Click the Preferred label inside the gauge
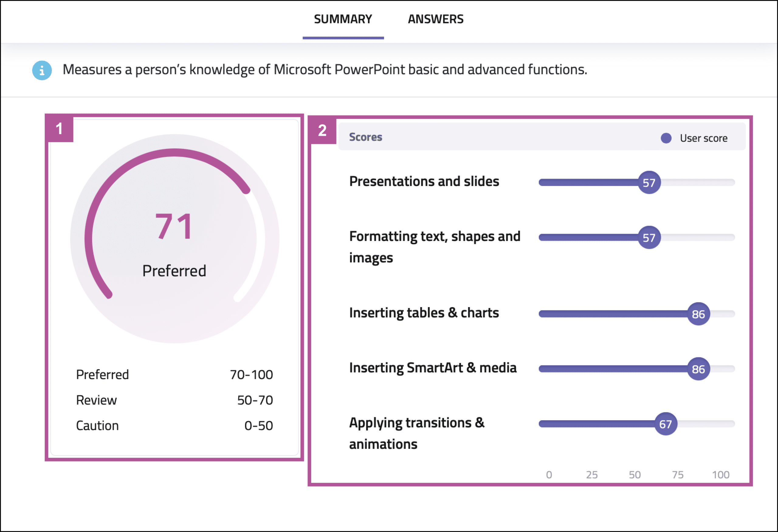Image resolution: width=778 pixels, height=532 pixels. click(174, 271)
